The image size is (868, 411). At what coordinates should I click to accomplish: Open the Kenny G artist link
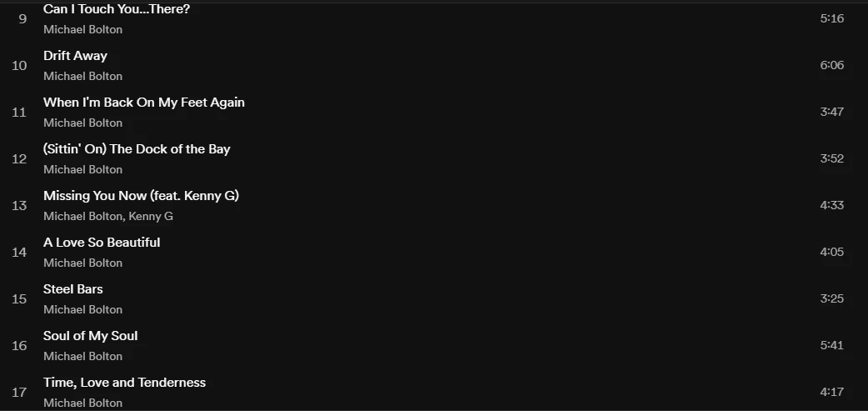[151, 216]
